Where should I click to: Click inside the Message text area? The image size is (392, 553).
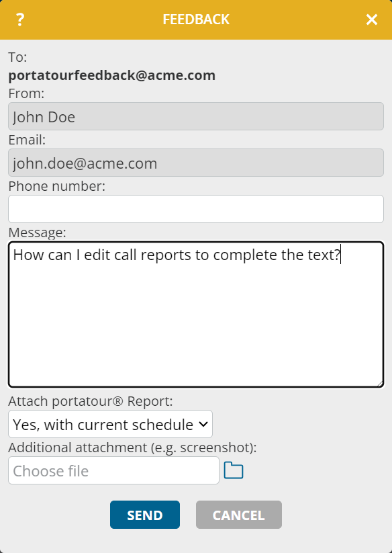[x=196, y=314]
